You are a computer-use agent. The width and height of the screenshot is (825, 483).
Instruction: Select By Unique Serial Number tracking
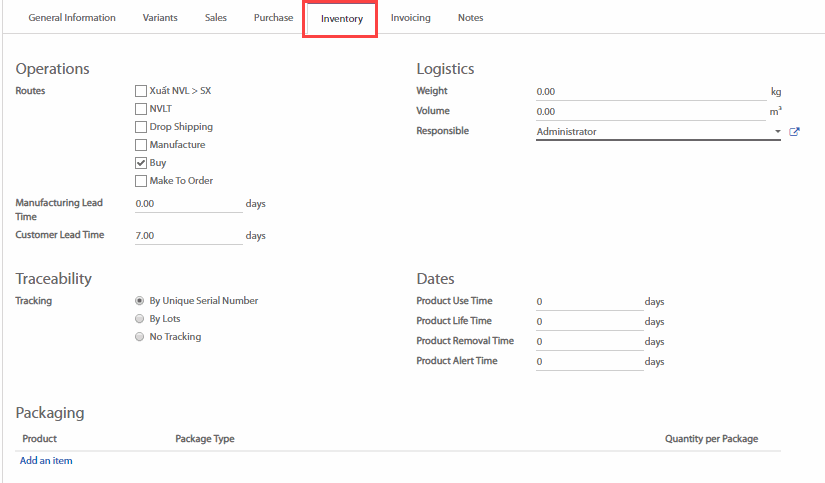(x=139, y=301)
